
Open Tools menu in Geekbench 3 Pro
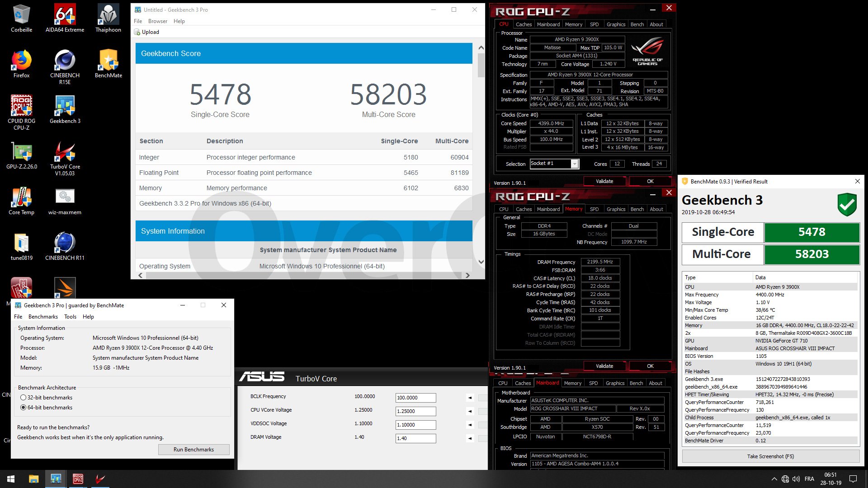coord(70,317)
